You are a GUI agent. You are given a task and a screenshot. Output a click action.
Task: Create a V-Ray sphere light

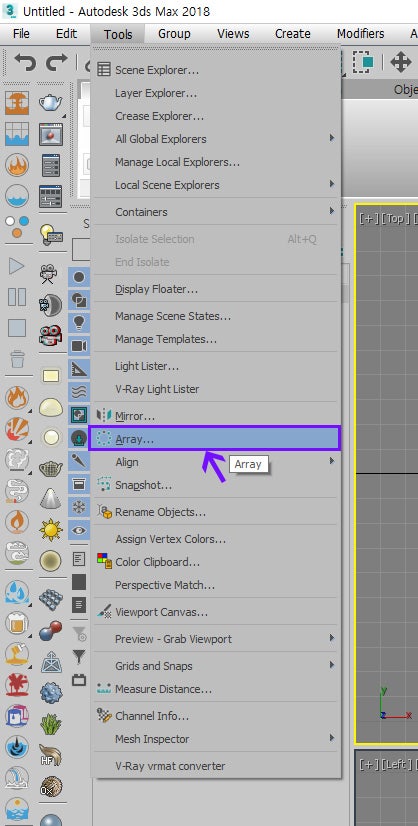point(51,437)
